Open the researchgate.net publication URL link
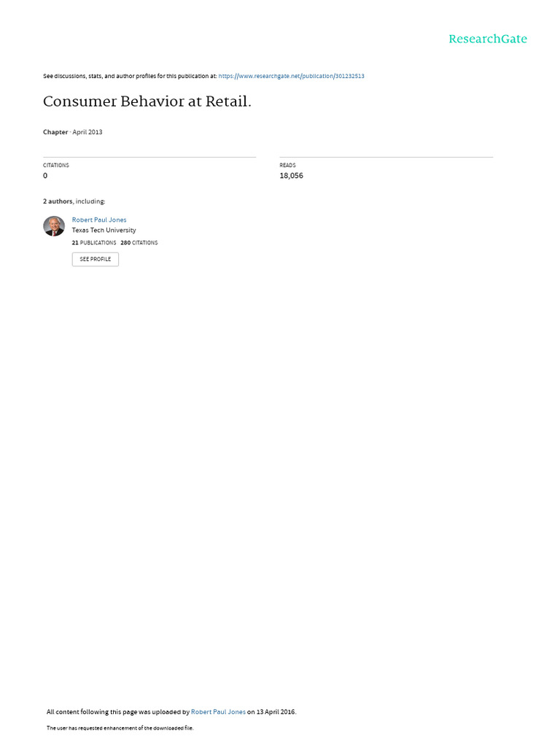The image size is (560, 747). click(291, 76)
